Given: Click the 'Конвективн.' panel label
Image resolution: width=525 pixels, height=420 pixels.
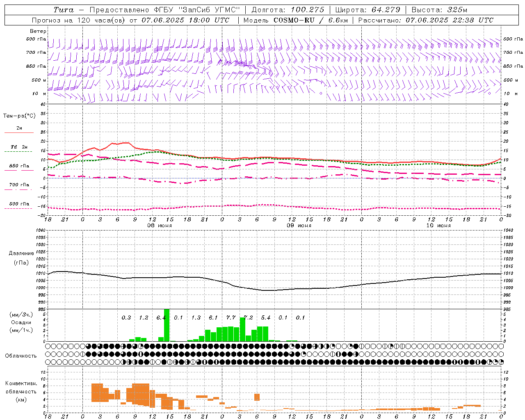Looking at the screenshot, I should (21, 383).
